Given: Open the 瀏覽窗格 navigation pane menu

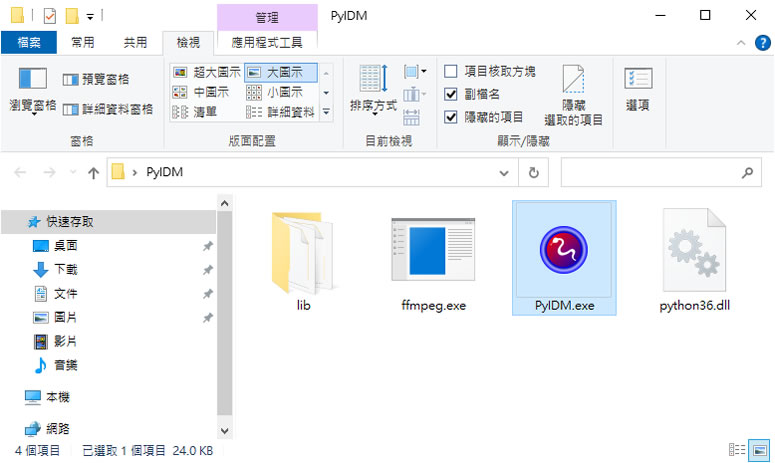Looking at the screenshot, I should pos(33,91).
